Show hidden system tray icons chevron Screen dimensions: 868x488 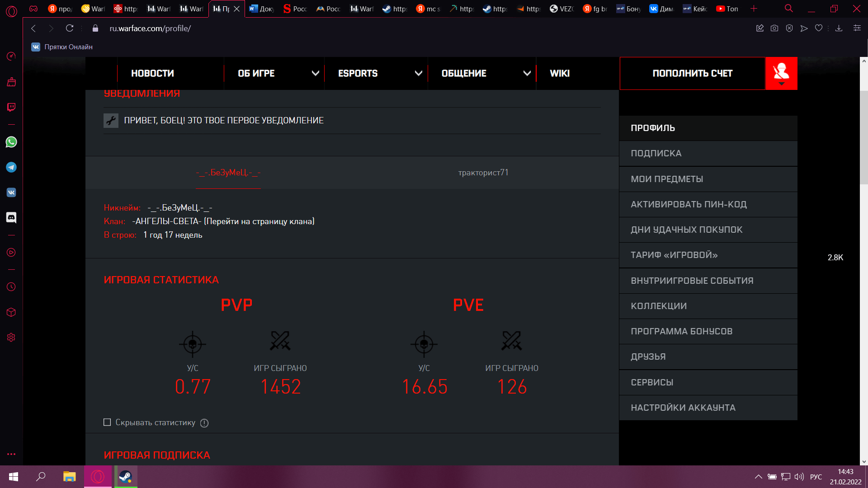(759, 477)
